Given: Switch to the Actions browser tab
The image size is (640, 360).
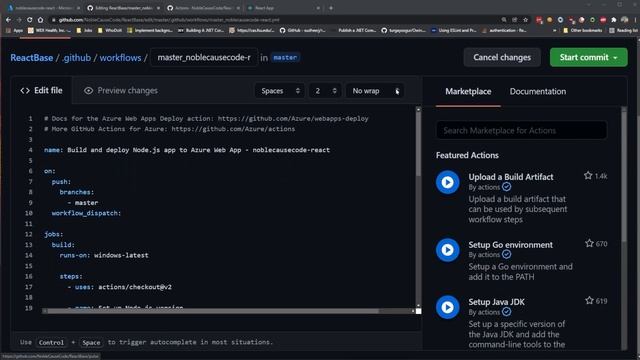Looking at the screenshot, I should pos(203,8).
